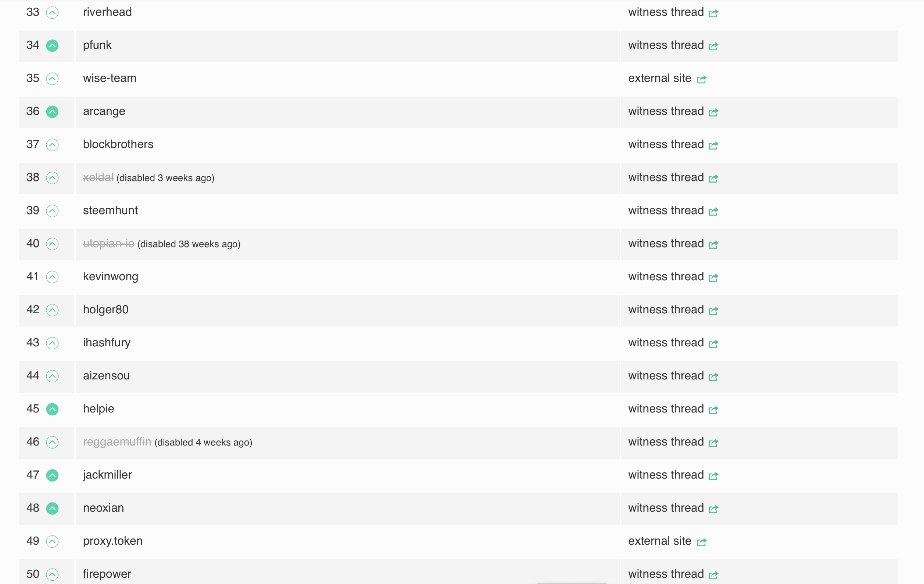
Task: Open riverhead's witness thread external icon
Action: point(713,14)
